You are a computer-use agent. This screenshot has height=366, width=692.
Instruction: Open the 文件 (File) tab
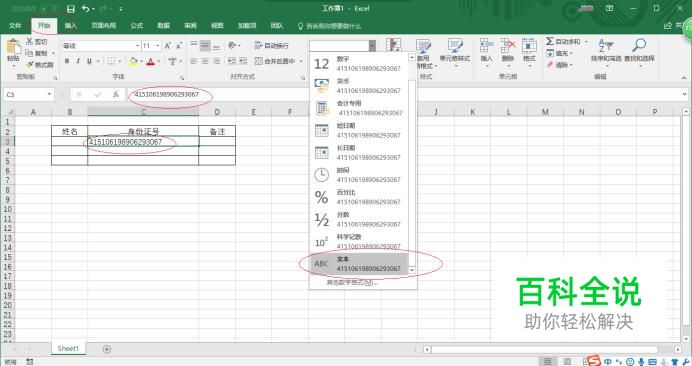pyautogui.click(x=15, y=26)
